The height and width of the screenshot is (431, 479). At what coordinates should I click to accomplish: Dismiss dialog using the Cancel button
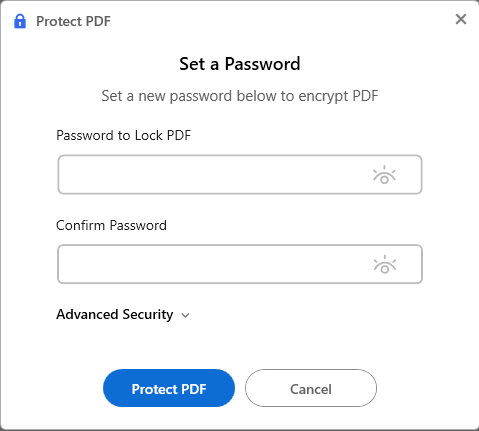pyautogui.click(x=311, y=388)
